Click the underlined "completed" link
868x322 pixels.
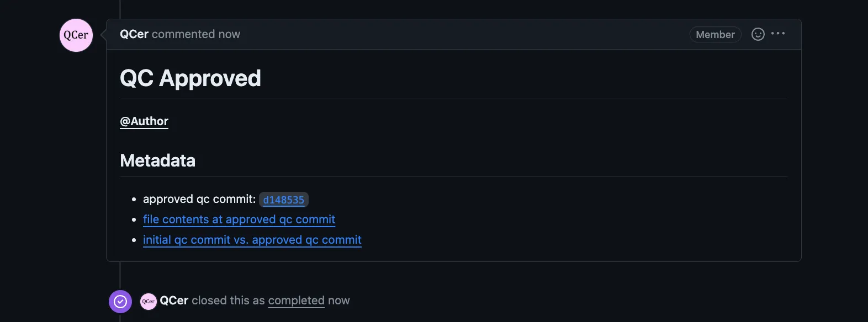tap(296, 300)
